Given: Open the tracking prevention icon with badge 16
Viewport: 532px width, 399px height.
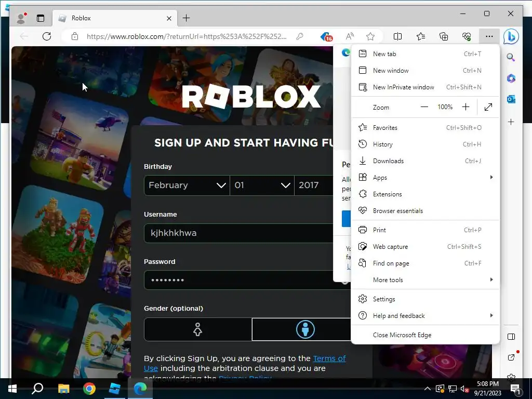Looking at the screenshot, I should (326, 36).
